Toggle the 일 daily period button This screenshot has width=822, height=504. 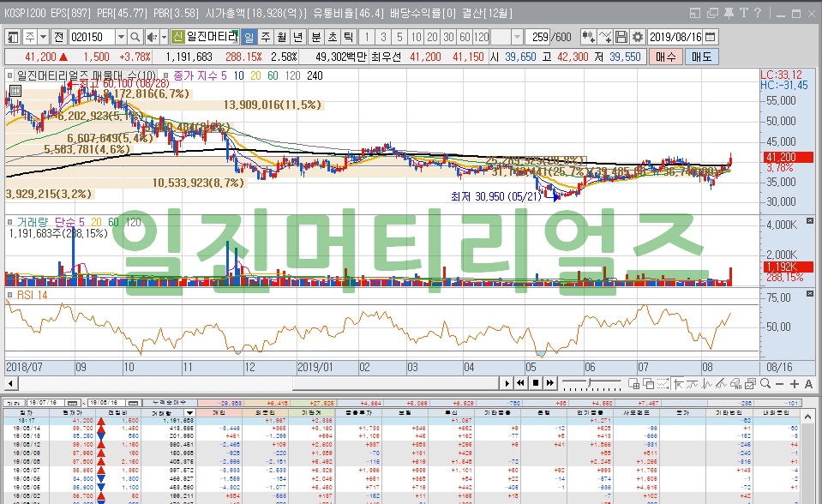(249, 37)
